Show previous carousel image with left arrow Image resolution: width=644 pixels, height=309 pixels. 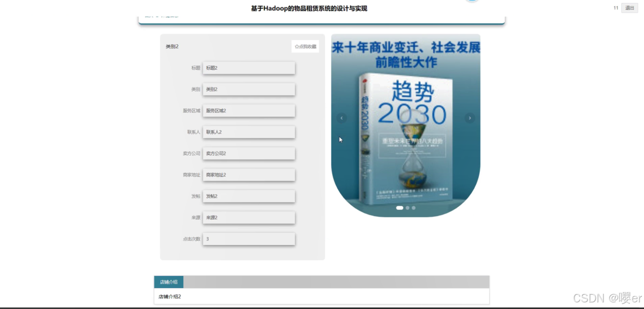click(342, 118)
